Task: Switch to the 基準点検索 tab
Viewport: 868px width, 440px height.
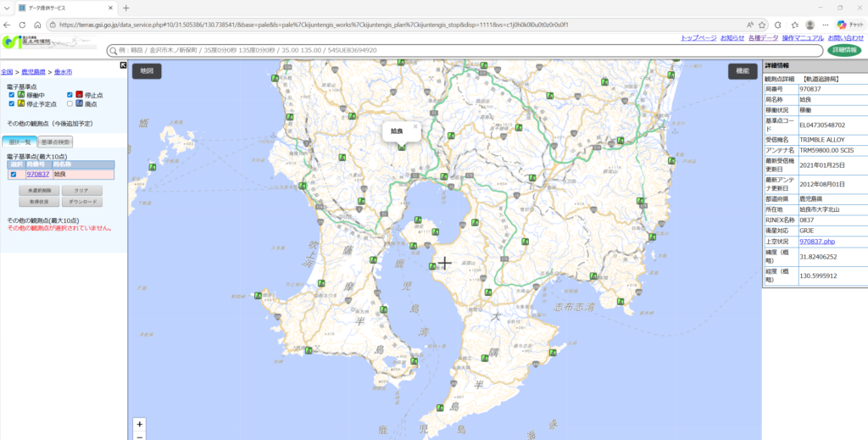Action: tap(56, 142)
